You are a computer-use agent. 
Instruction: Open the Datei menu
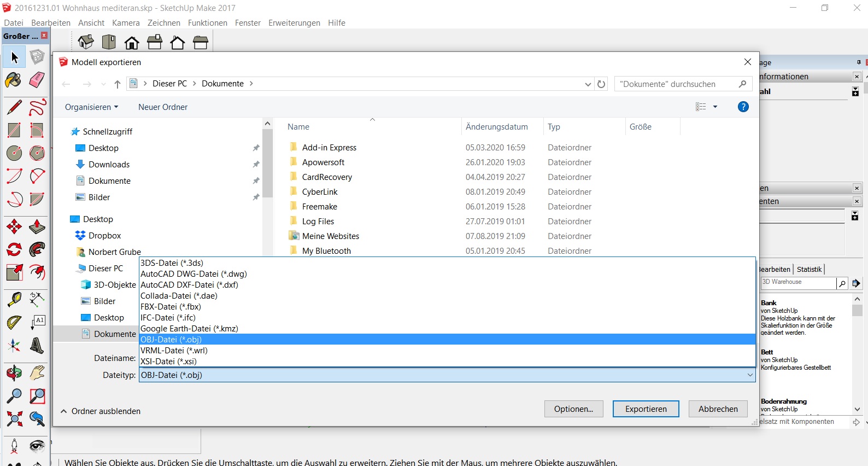click(x=14, y=23)
